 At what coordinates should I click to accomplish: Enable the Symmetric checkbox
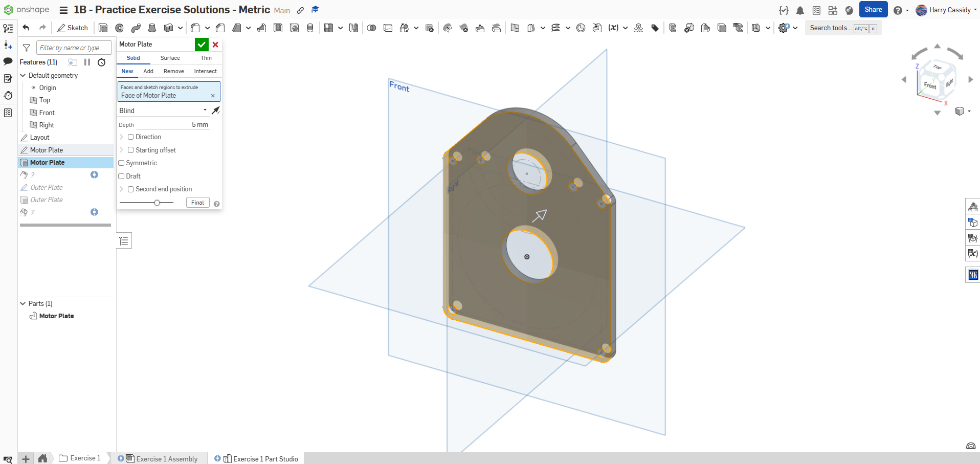[122, 163]
